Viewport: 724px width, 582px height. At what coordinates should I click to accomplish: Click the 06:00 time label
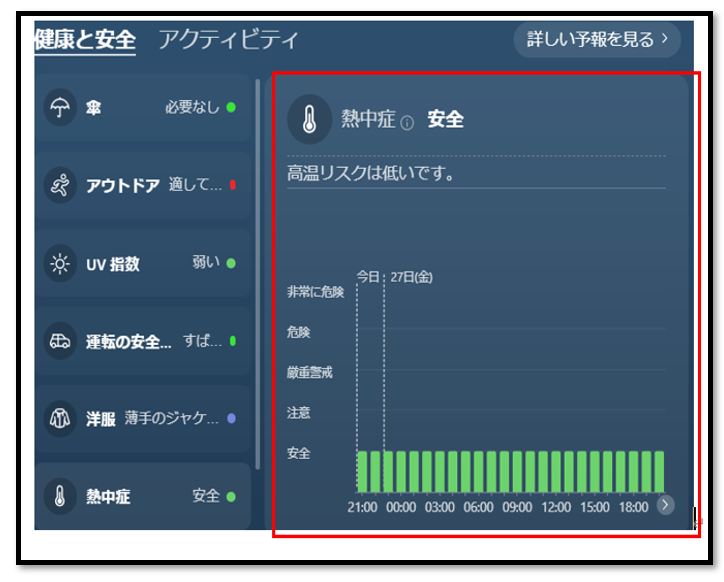click(478, 507)
